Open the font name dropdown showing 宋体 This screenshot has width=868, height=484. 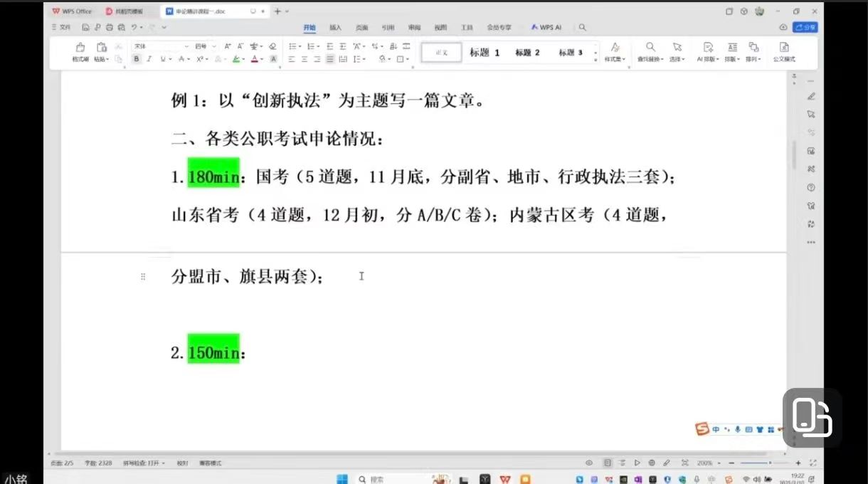[x=160, y=46]
